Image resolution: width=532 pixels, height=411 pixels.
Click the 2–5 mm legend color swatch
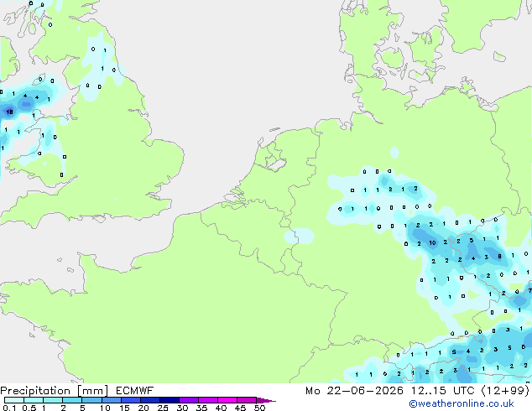pyautogui.click(x=72, y=400)
